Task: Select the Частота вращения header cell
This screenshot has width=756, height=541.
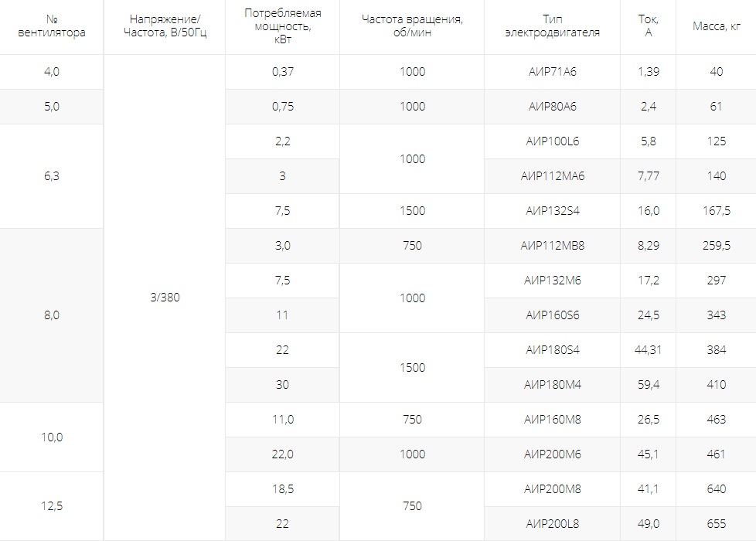Action: [412, 26]
